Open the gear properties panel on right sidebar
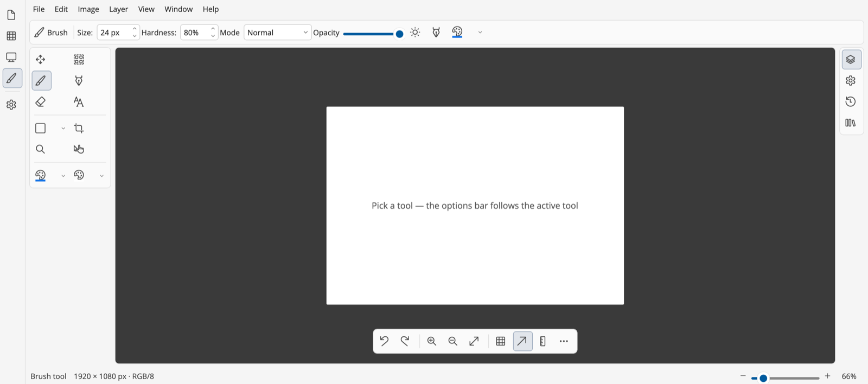 (x=851, y=81)
